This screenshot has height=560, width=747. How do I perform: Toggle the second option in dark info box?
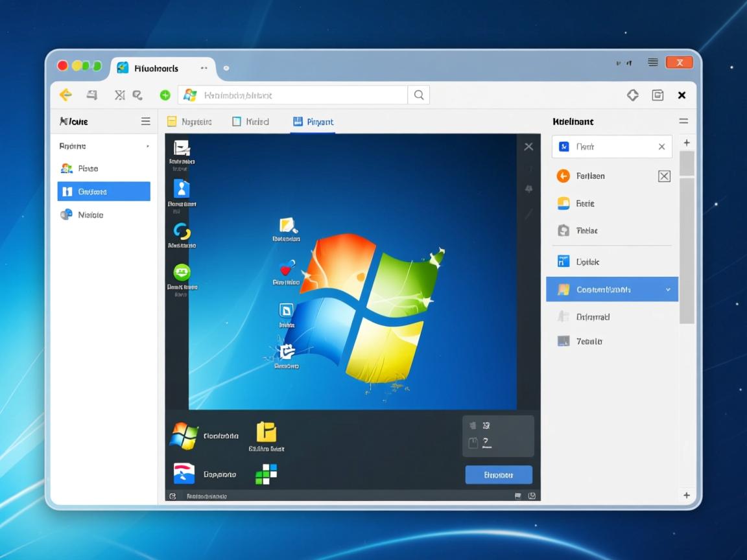[x=473, y=443]
